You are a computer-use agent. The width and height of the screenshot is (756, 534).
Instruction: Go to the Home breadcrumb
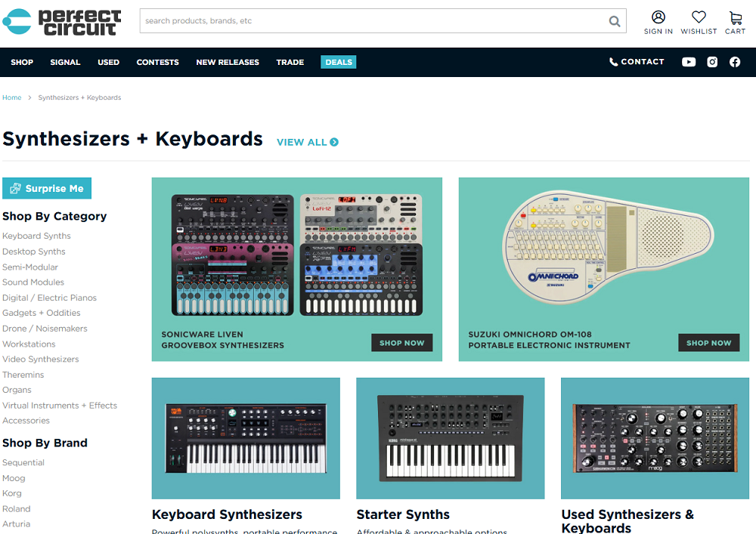click(11, 97)
